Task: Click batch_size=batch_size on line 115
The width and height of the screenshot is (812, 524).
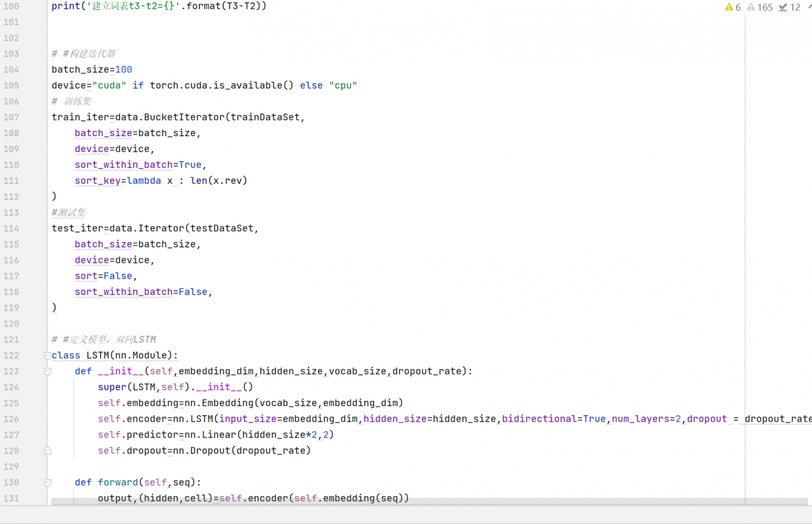Action: coord(135,244)
